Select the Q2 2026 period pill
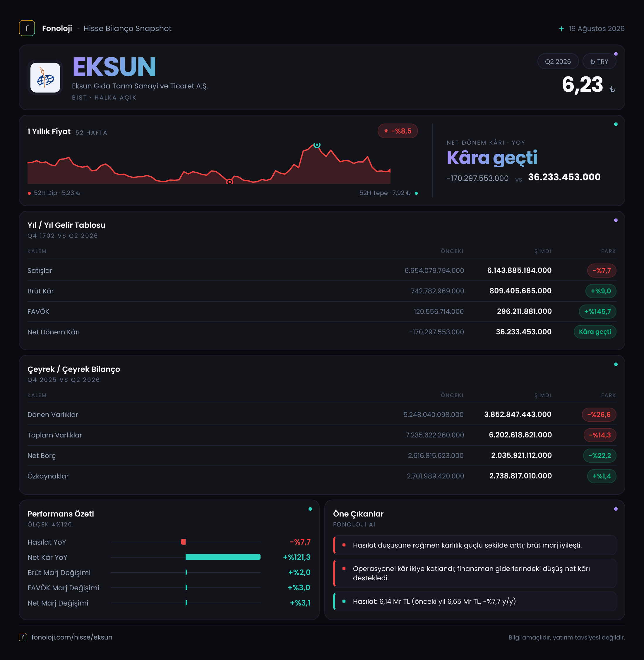Screen dimensions: 644x660 (558, 61)
